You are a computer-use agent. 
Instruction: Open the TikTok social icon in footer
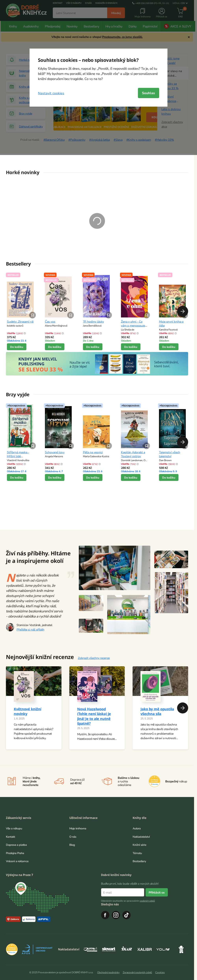pyautogui.click(x=126, y=915)
